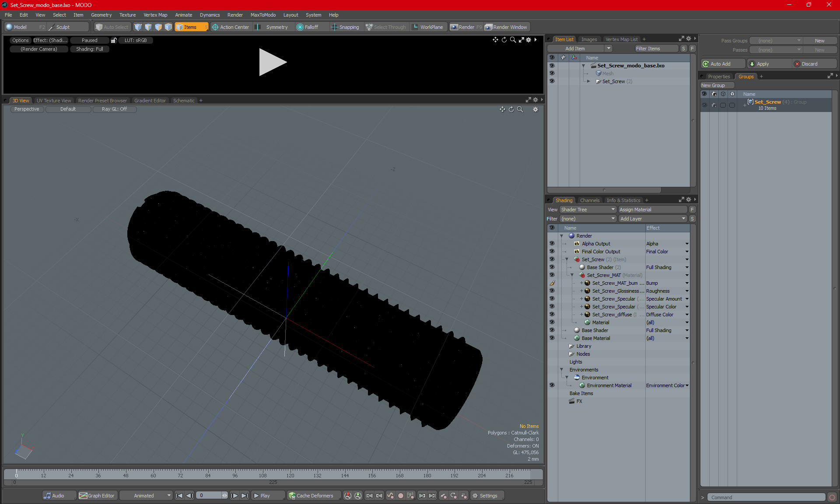Toggle visibility of Final Color Output layer
840x504 pixels.
[552, 252]
